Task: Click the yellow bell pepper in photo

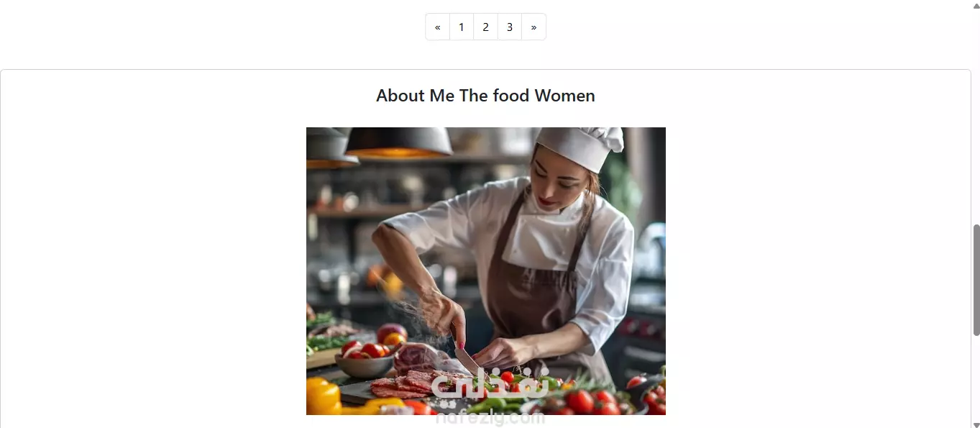Action: (324, 396)
